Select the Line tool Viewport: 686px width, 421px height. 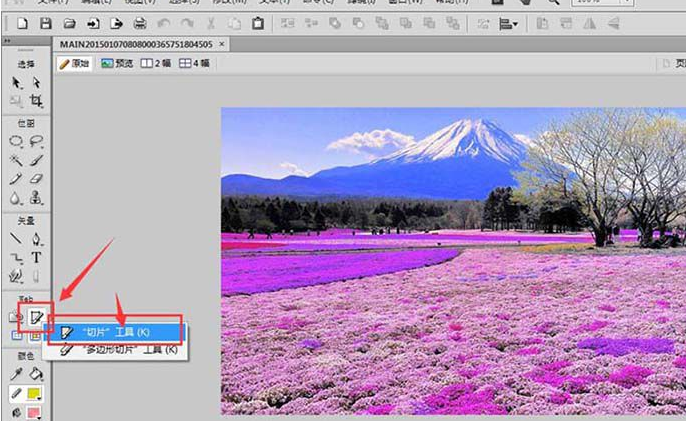point(16,239)
